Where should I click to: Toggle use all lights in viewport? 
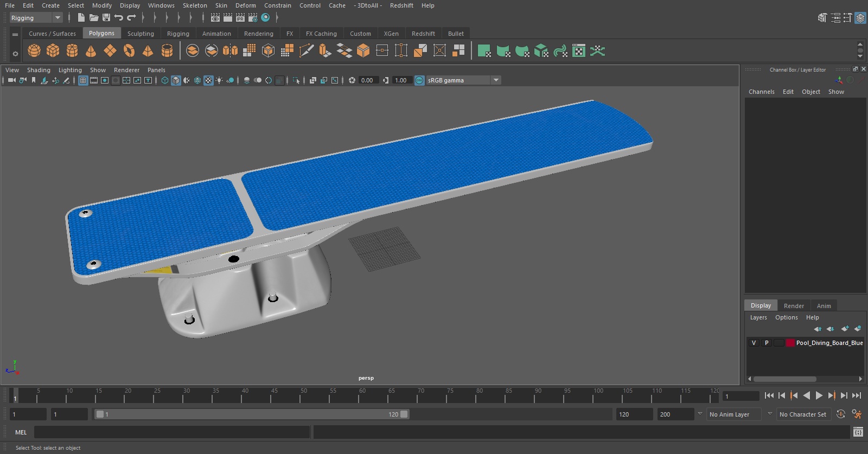pos(219,80)
